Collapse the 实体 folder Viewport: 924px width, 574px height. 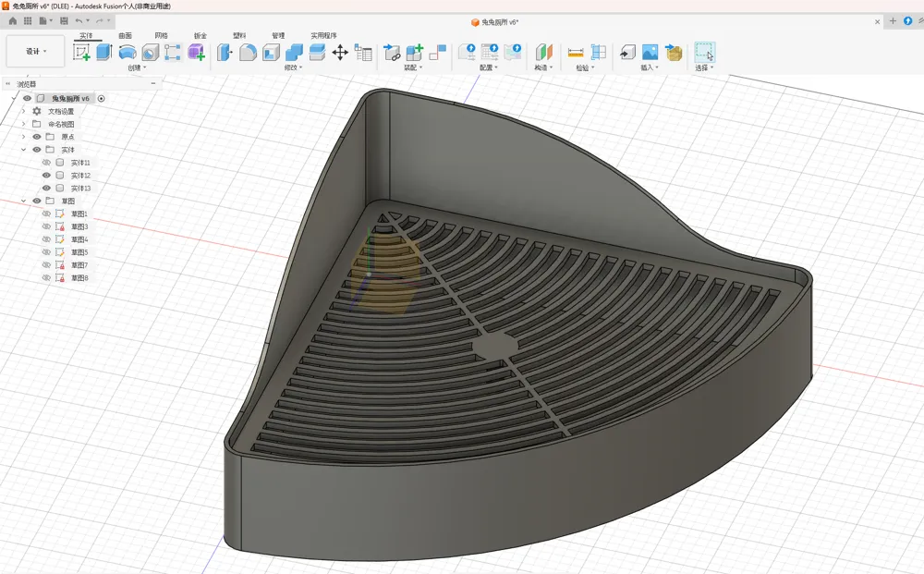[24, 150]
